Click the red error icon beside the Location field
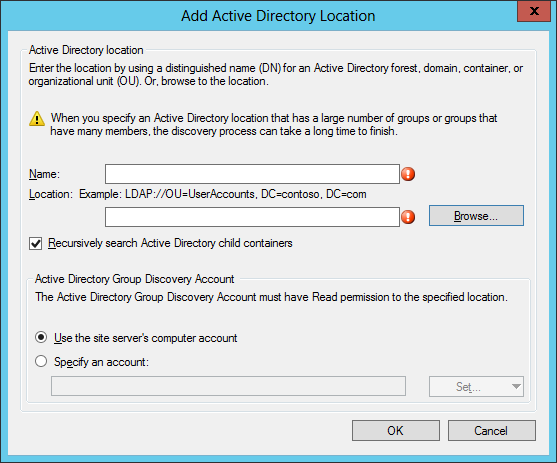The height and width of the screenshot is (463, 557). pyautogui.click(x=408, y=217)
